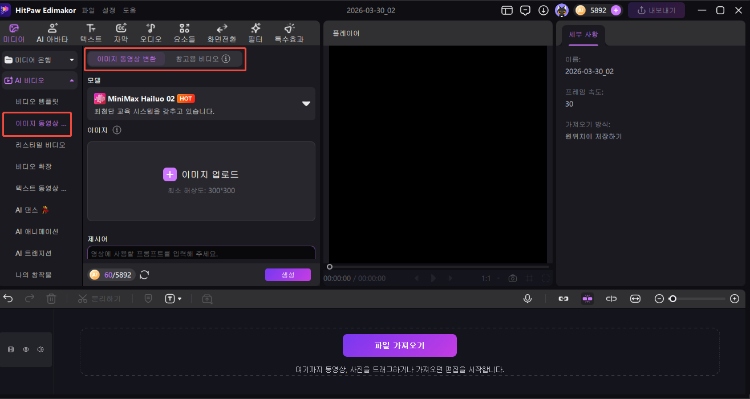Click the undo arrow in timeline toolbar

tap(8, 299)
